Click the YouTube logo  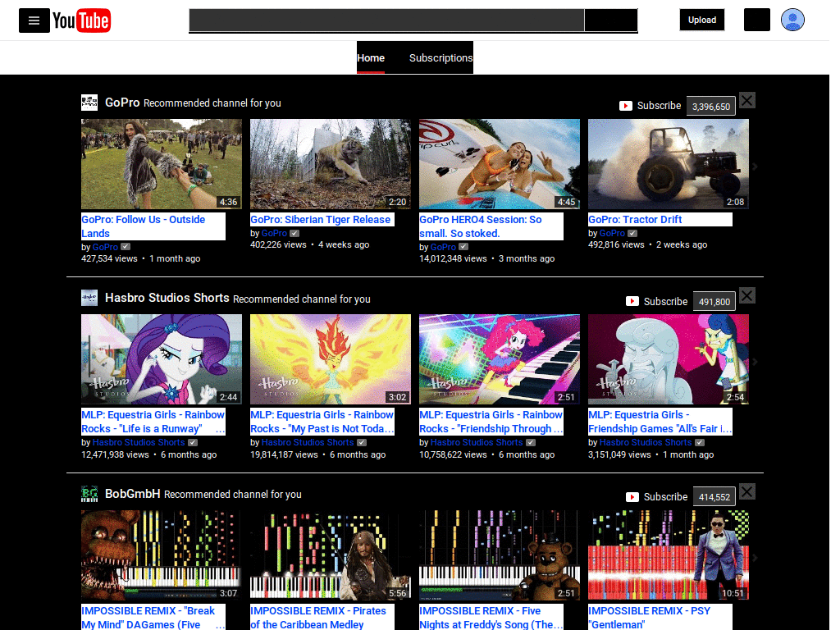[81, 21]
